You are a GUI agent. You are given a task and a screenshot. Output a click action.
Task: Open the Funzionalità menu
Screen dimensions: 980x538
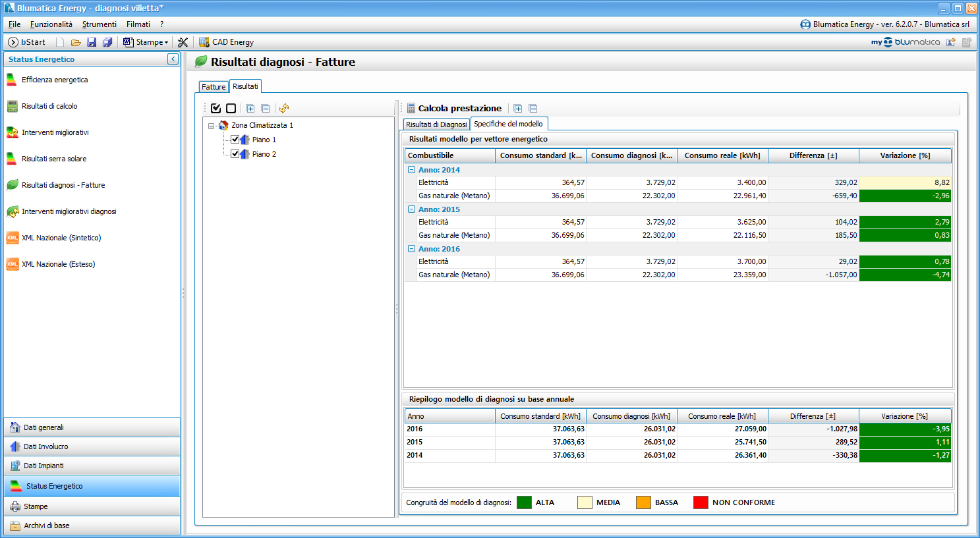[x=51, y=24]
